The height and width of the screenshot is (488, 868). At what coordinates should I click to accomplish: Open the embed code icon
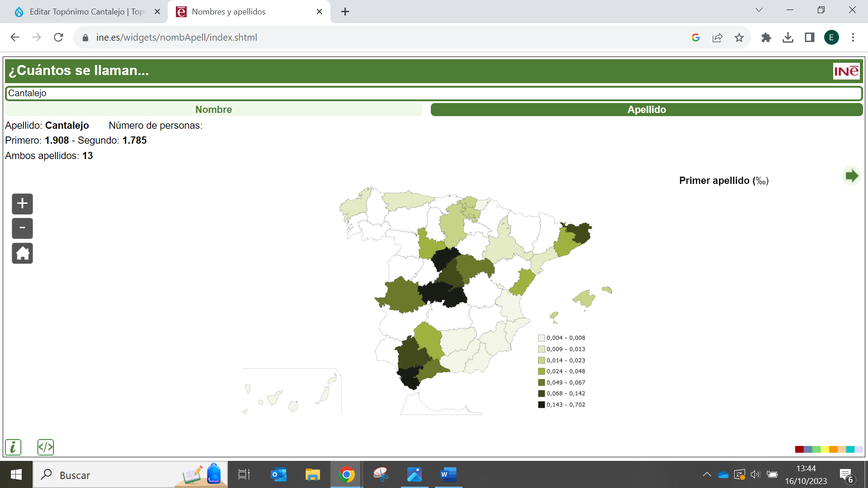45,447
